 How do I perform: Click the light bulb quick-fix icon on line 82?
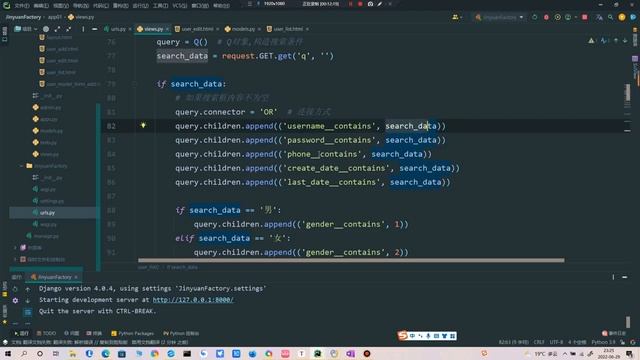pyautogui.click(x=143, y=125)
